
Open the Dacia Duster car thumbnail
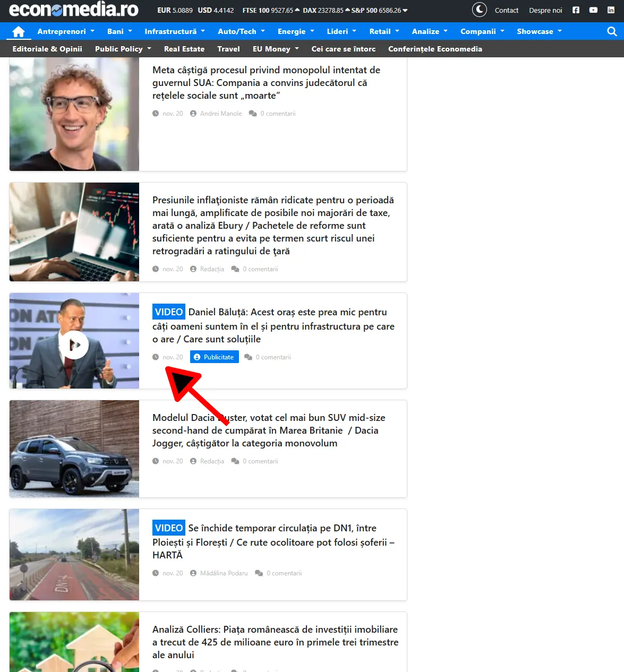click(74, 449)
